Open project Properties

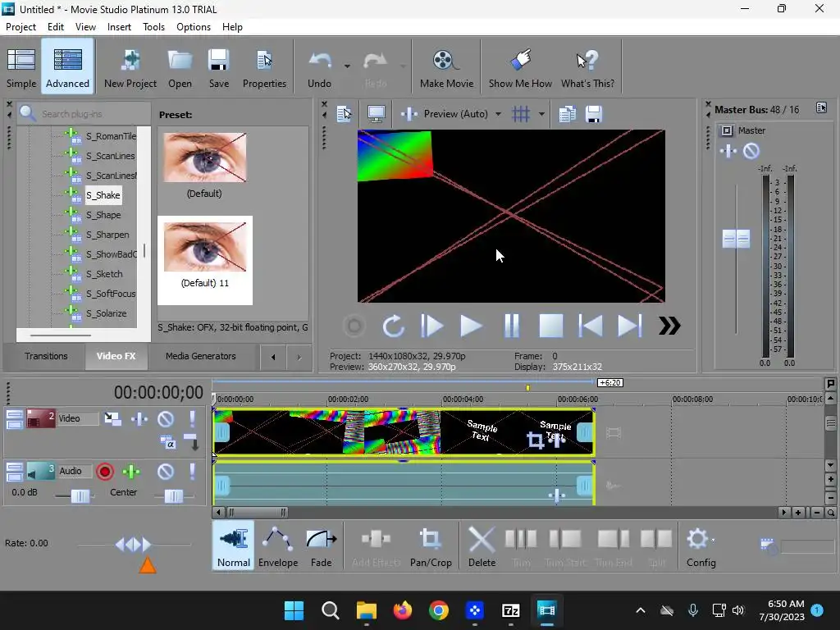point(264,67)
